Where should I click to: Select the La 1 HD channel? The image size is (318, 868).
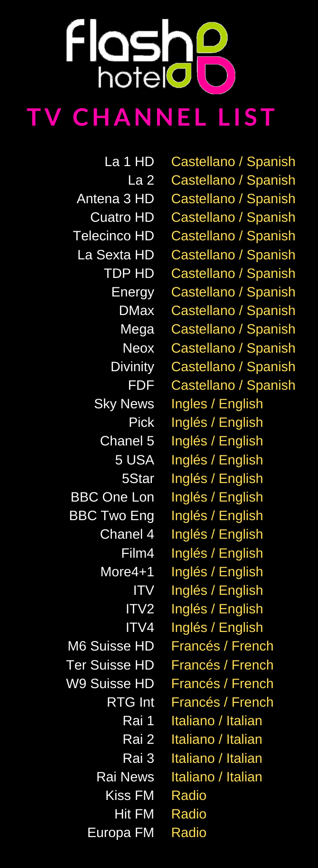(129, 162)
